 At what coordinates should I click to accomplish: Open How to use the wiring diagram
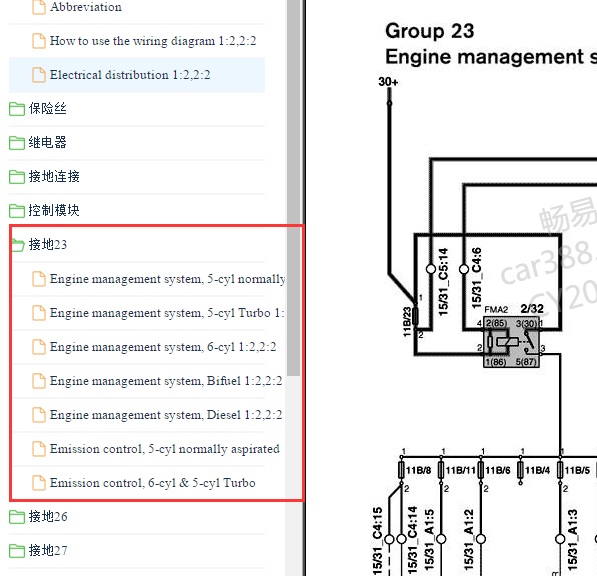[153, 41]
